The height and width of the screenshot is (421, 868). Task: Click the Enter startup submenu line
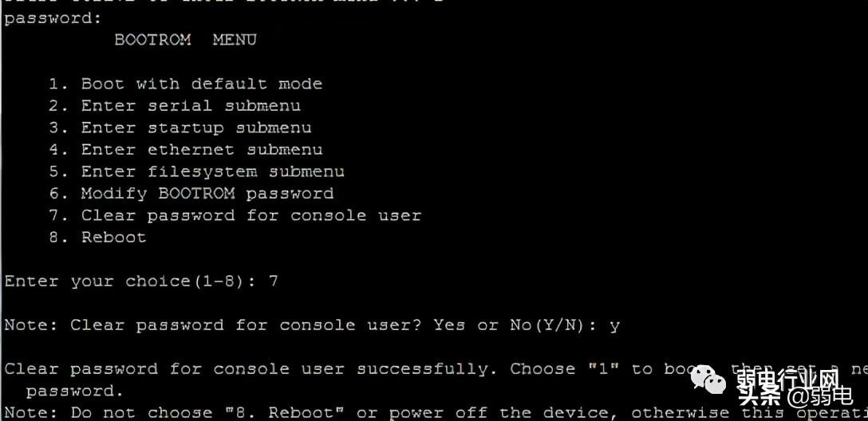[180, 128]
